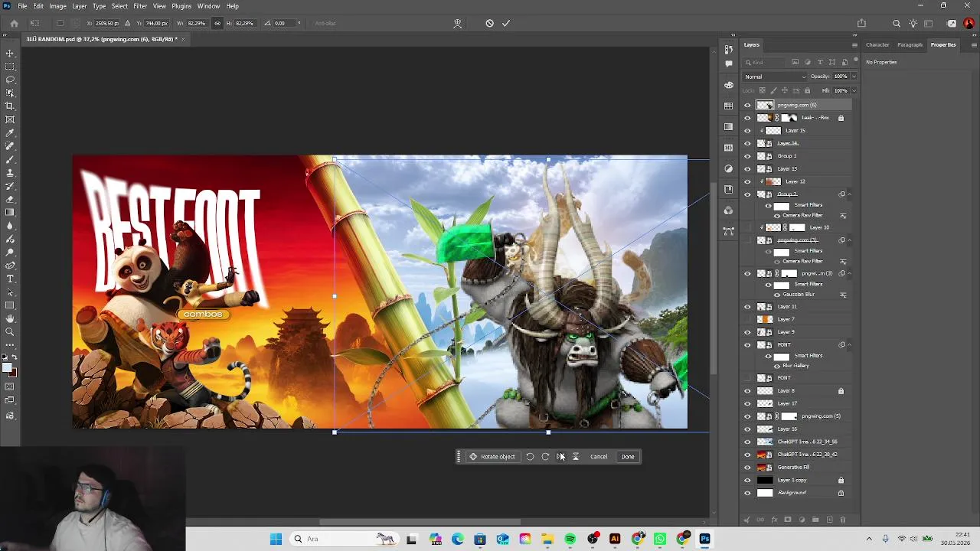Screen dimensions: 980x551
Task: Commit transform with the checkmark icon
Action: coord(506,23)
